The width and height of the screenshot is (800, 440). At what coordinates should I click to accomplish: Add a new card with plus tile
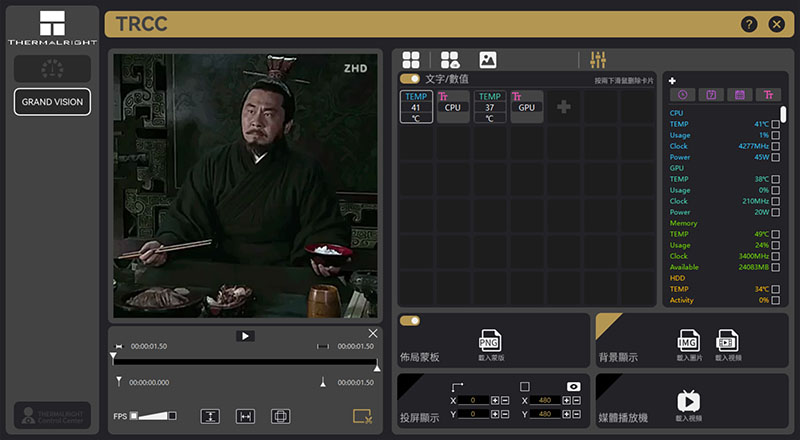coord(563,107)
